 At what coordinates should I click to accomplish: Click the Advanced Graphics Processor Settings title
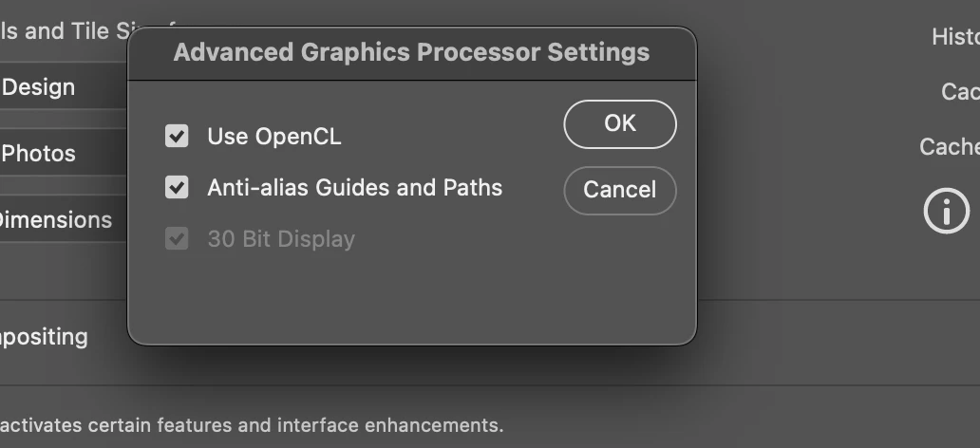click(411, 52)
